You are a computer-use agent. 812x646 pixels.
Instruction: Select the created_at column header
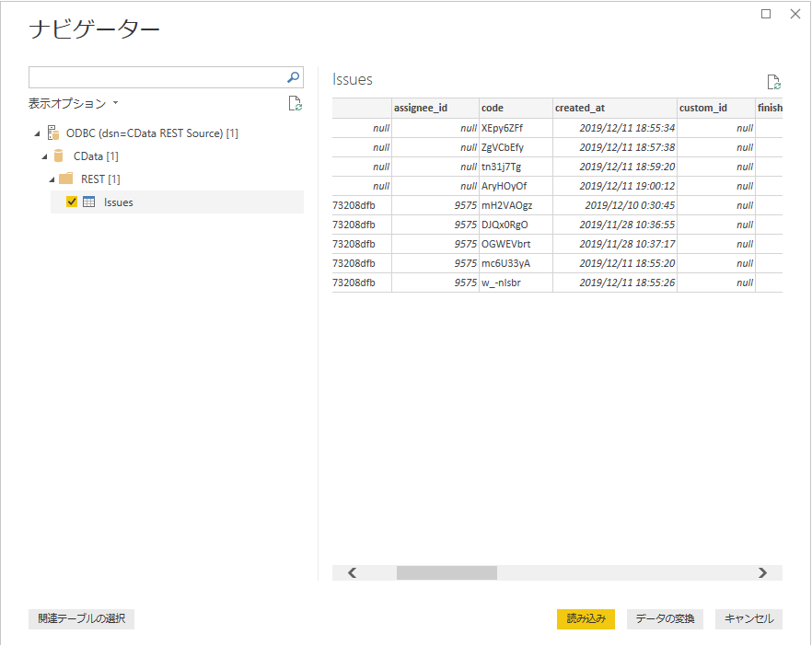pyautogui.click(x=615, y=108)
